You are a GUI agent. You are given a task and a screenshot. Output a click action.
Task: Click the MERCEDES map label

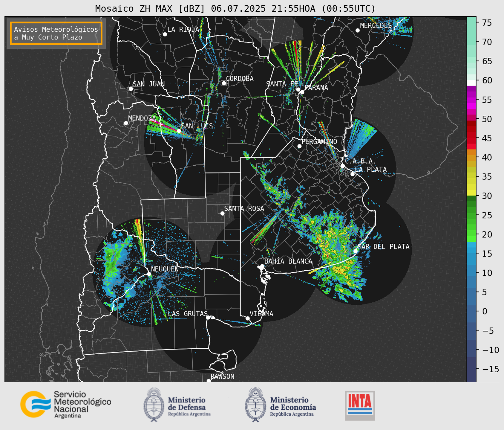pos(376,25)
